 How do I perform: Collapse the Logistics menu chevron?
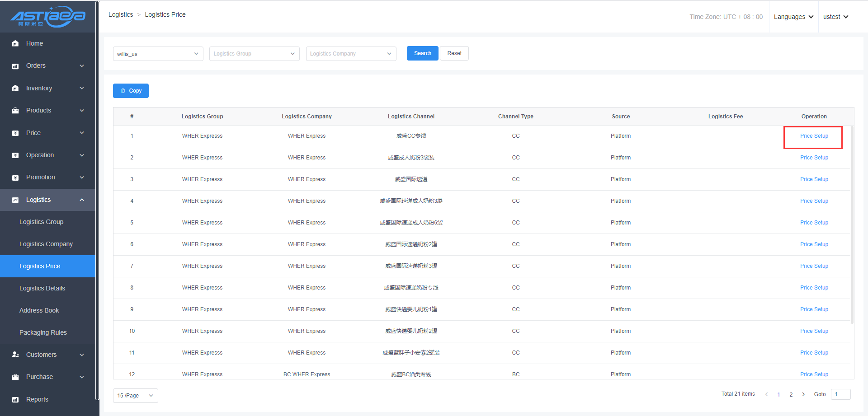(82, 200)
